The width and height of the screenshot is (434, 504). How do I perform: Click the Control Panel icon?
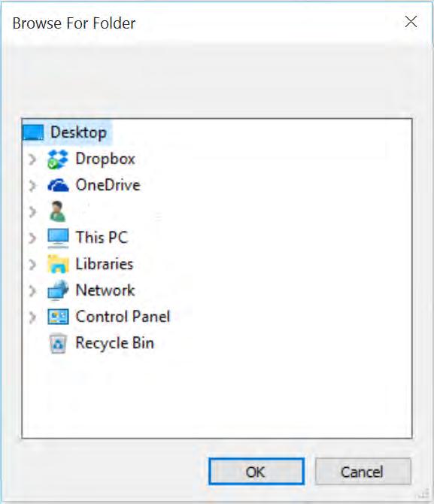pos(58,317)
